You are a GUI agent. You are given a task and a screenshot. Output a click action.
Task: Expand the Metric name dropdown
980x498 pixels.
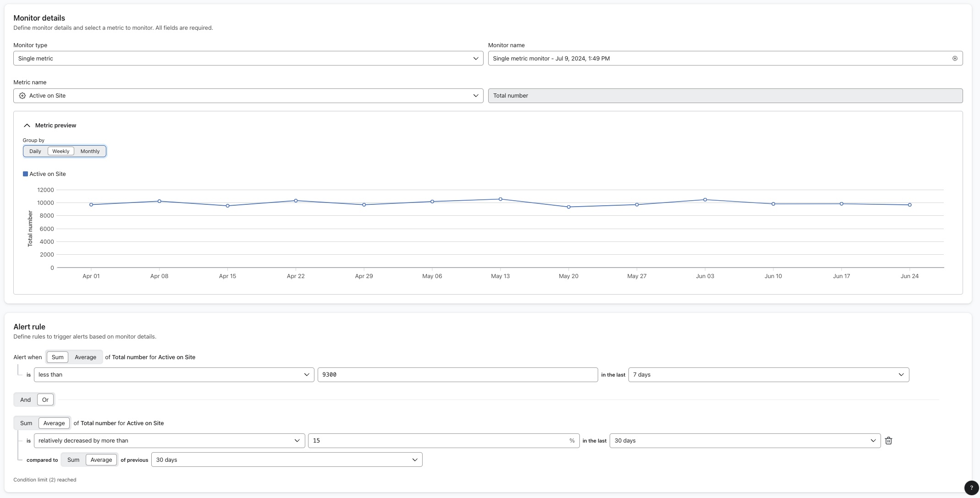476,95
